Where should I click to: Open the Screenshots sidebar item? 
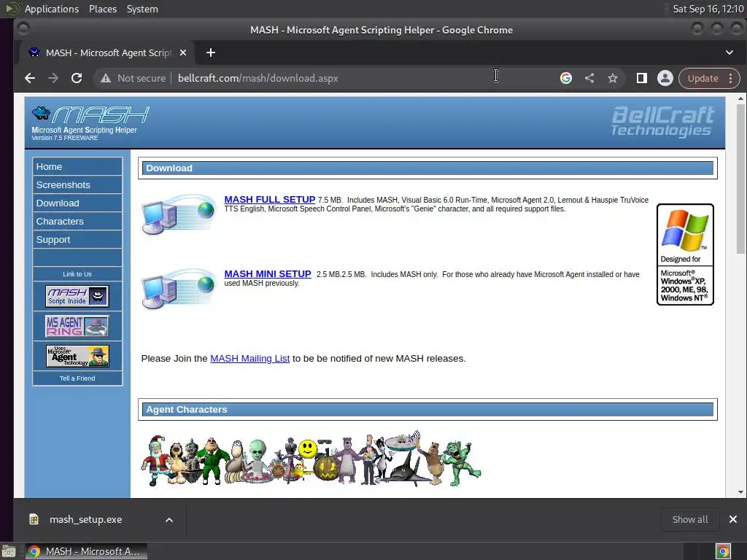(77, 184)
